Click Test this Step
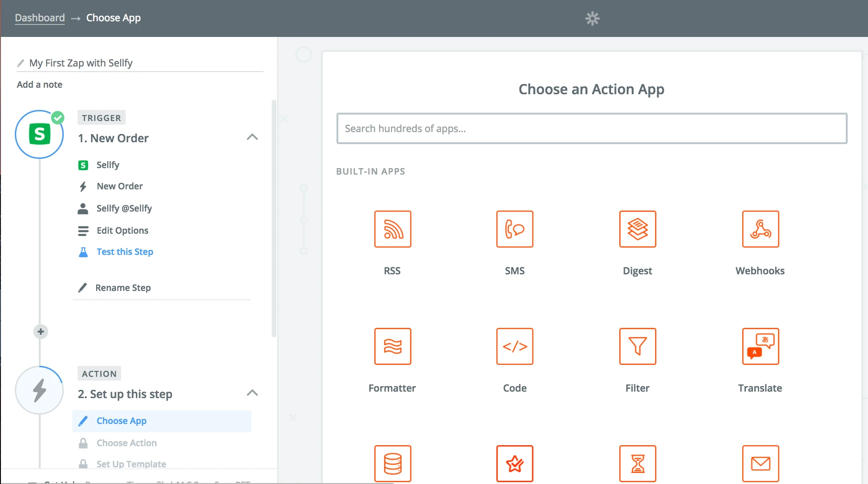The height and width of the screenshot is (484, 868). point(124,252)
